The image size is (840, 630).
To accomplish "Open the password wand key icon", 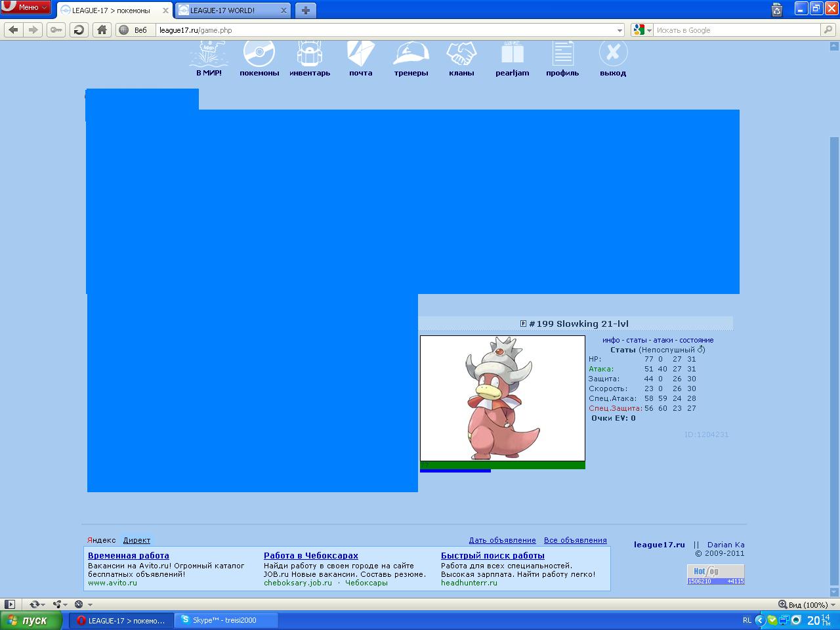I will click(x=56, y=30).
